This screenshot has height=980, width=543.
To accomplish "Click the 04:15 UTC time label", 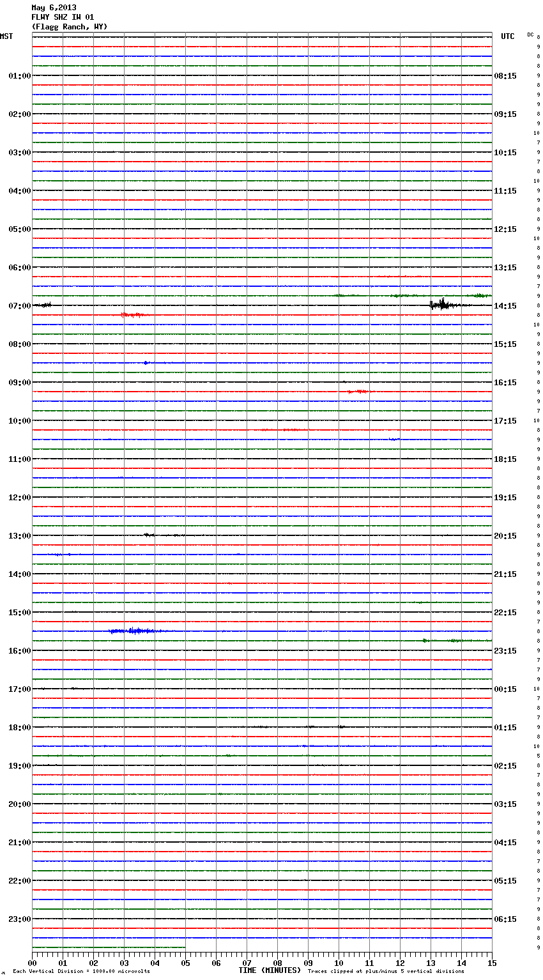I will [x=505, y=843].
